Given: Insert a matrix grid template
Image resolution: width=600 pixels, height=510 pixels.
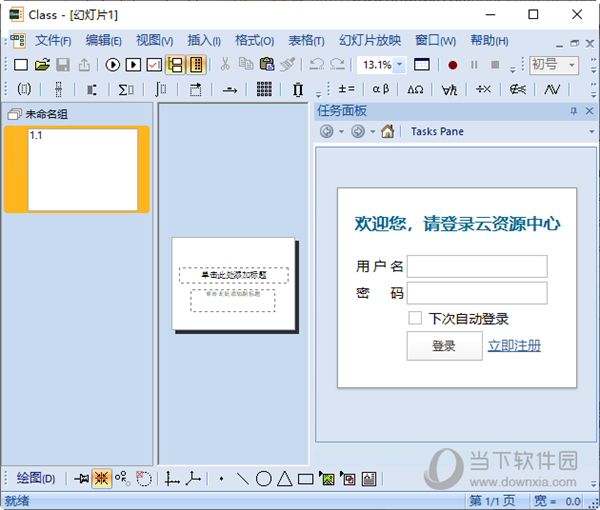Looking at the screenshot, I should [264, 89].
